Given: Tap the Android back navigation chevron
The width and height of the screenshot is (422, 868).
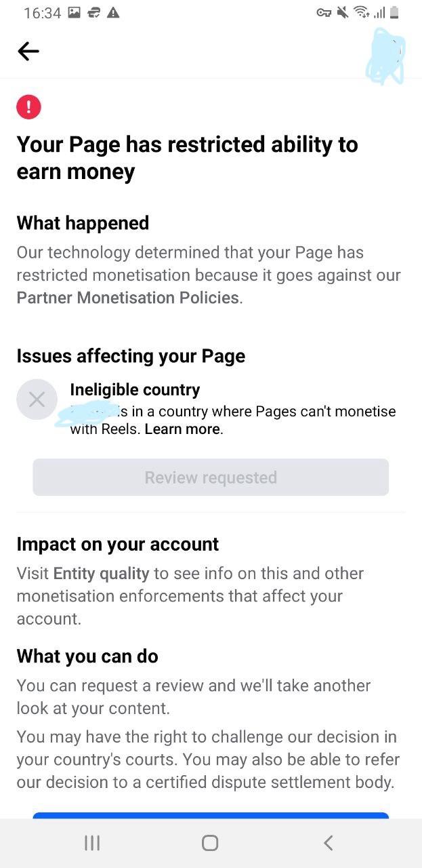Looking at the screenshot, I should (328, 843).
